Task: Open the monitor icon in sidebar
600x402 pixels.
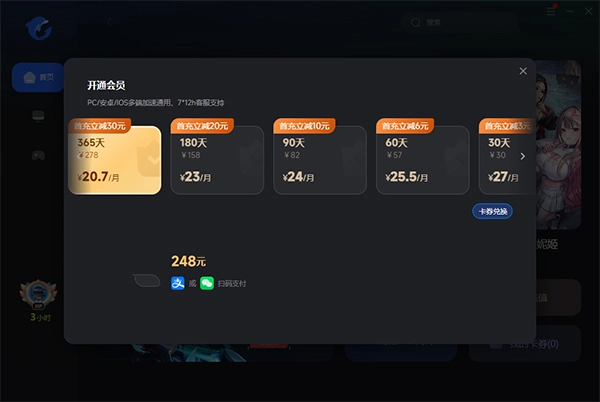Action: [x=38, y=116]
